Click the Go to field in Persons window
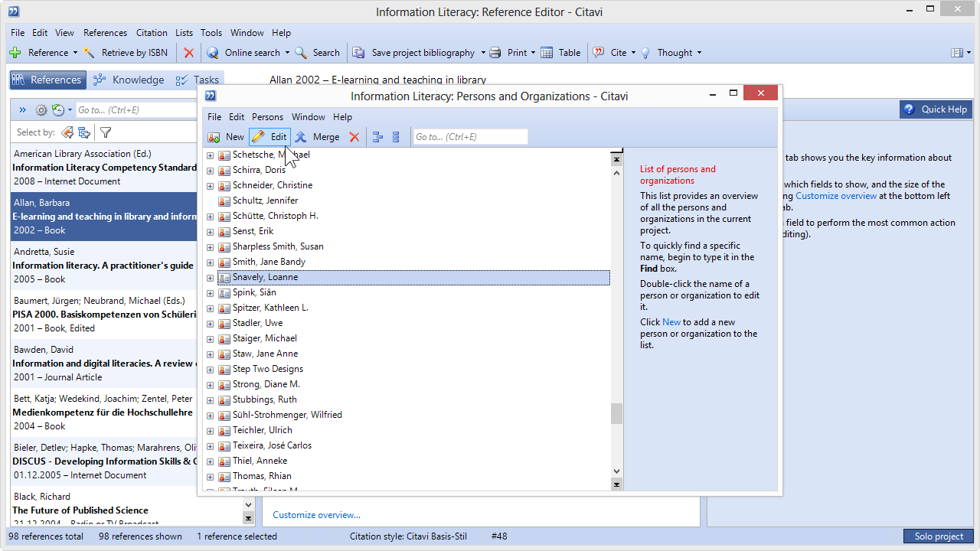 [470, 137]
